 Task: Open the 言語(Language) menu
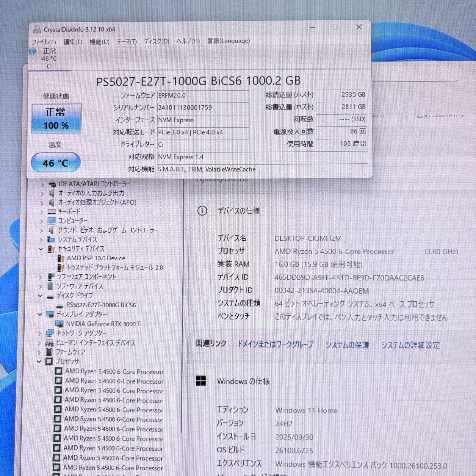click(228, 41)
